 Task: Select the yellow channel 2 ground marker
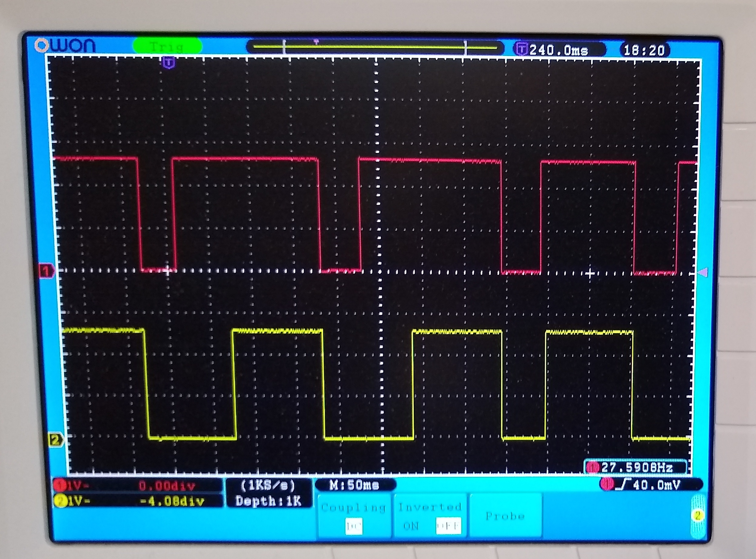[56, 440]
